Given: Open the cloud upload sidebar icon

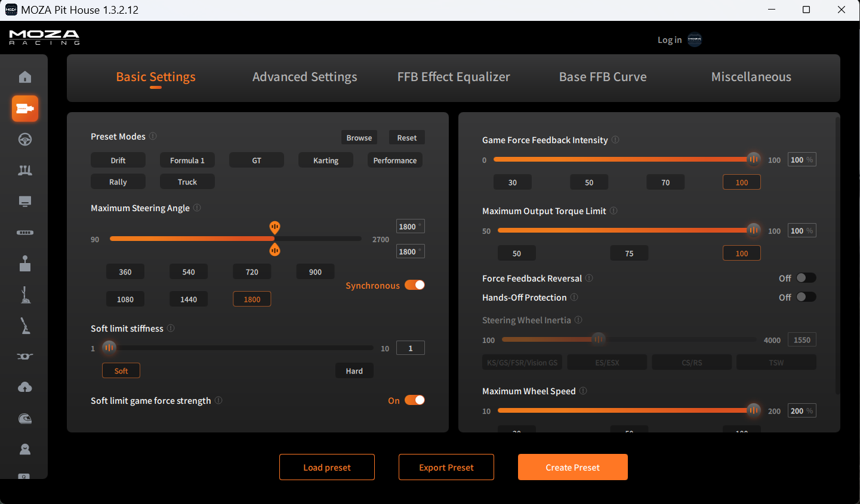Looking at the screenshot, I should click(x=25, y=388).
